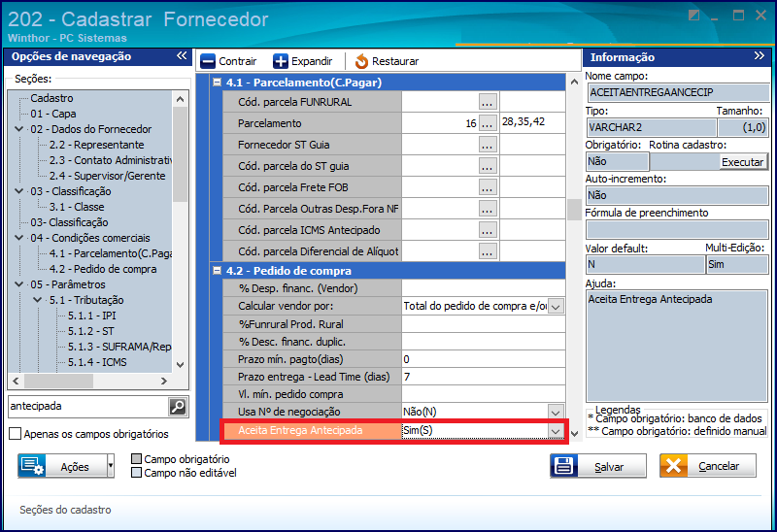Viewport: 777px width, 532px height.
Task: Select 4.1 - Parcelamento(C.Pagar) tree item
Action: pos(111,253)
